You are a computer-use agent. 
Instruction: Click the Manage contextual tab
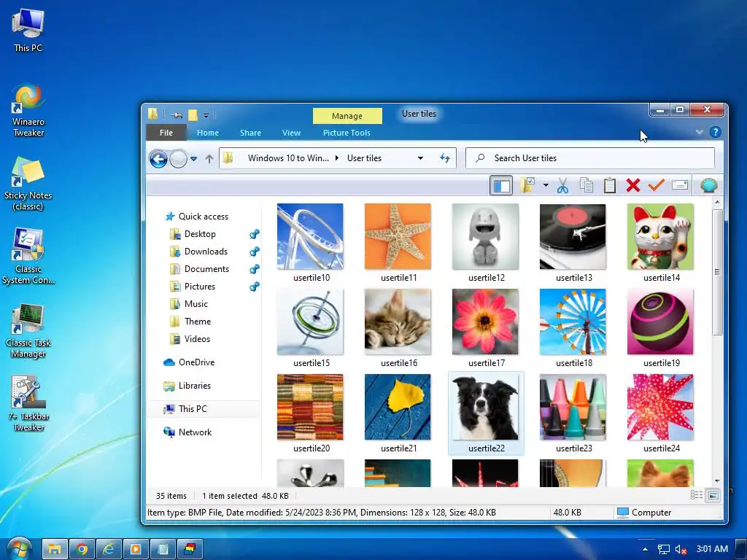[x=347, y=116]
